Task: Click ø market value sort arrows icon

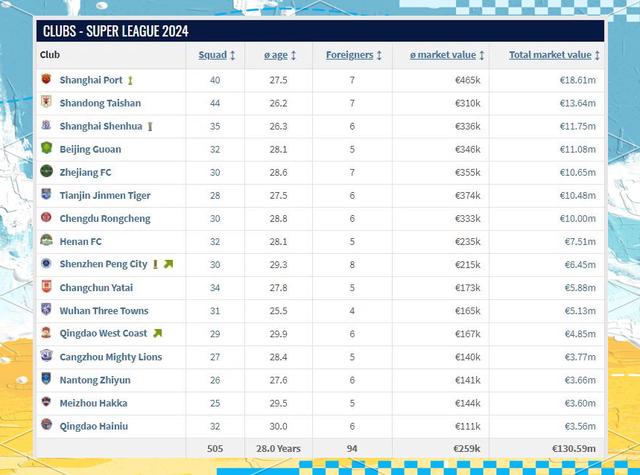Action: point(482,55)
